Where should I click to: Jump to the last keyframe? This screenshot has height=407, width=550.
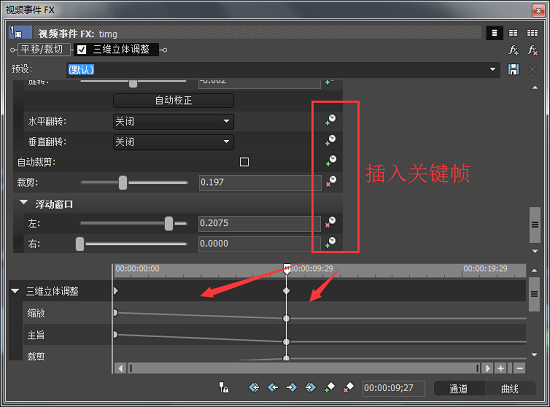310,387
